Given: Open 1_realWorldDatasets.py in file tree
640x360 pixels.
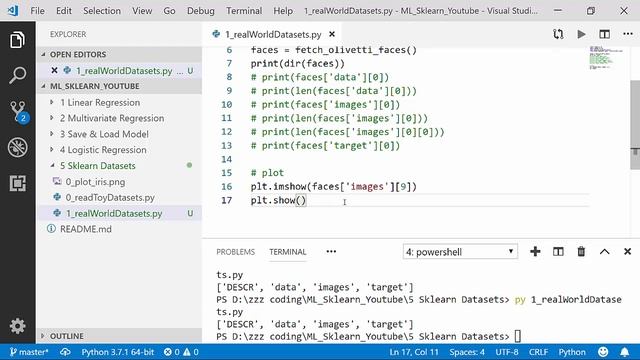Looking at the screenshot, I should (x=114, y=213).
